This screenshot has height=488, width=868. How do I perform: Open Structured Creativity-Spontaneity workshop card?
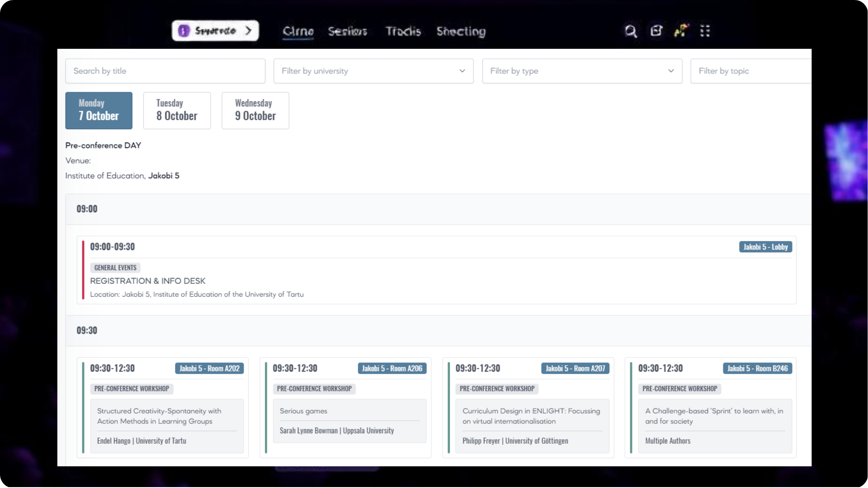click(x=159, y=416)
